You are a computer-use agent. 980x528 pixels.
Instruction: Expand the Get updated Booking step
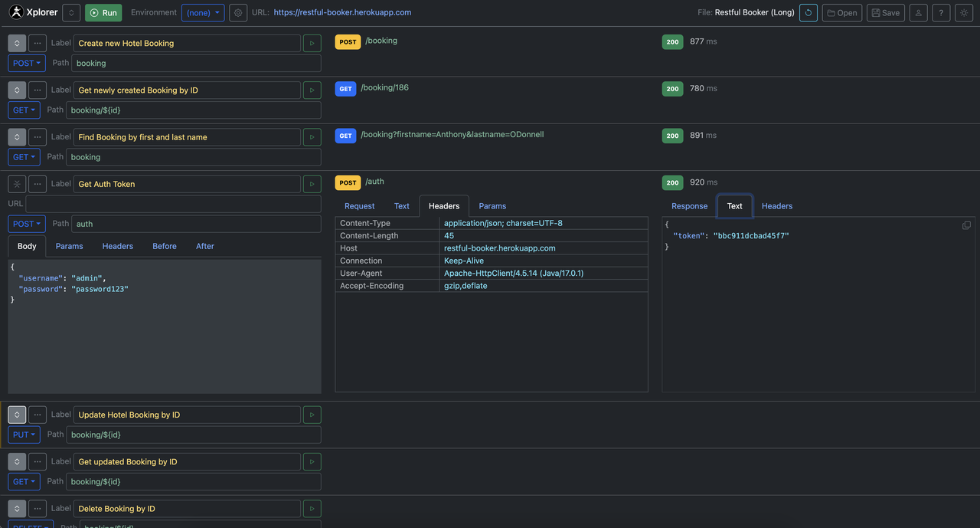[x=17, y=461]
